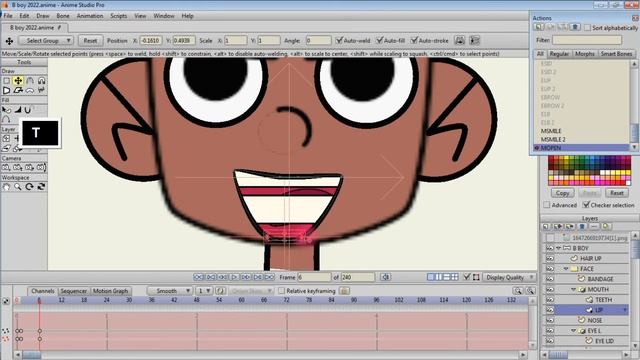Switch to the Motion Graph tab
This screenshot has width=640, height=360.
pyautogui.click(x=110, y=291)
